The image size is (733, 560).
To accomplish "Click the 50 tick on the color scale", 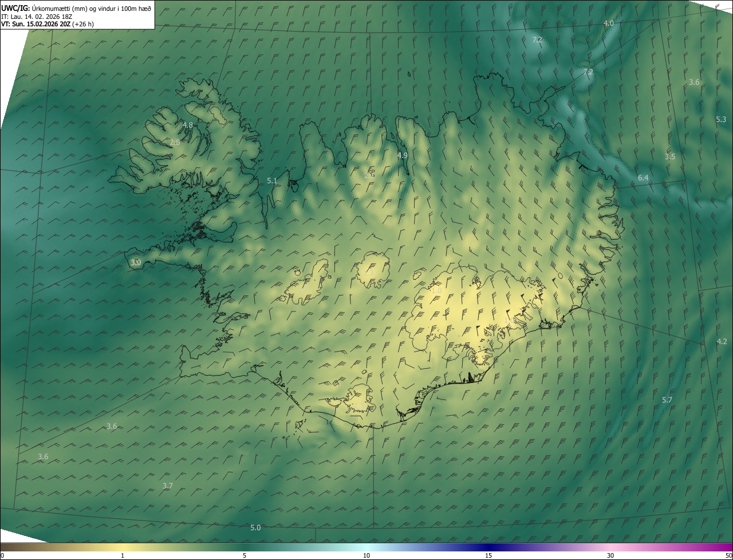I will (x=729, y=556).
